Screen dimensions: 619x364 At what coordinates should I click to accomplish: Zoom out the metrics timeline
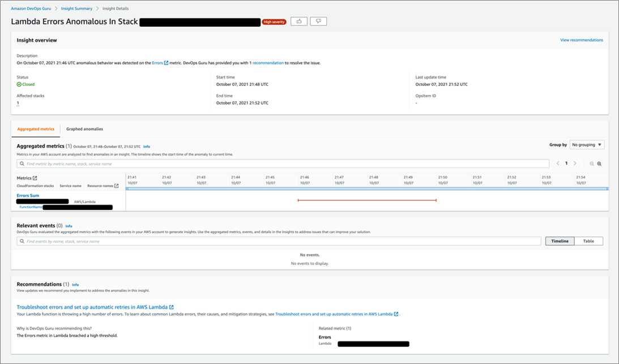point(592,164)
